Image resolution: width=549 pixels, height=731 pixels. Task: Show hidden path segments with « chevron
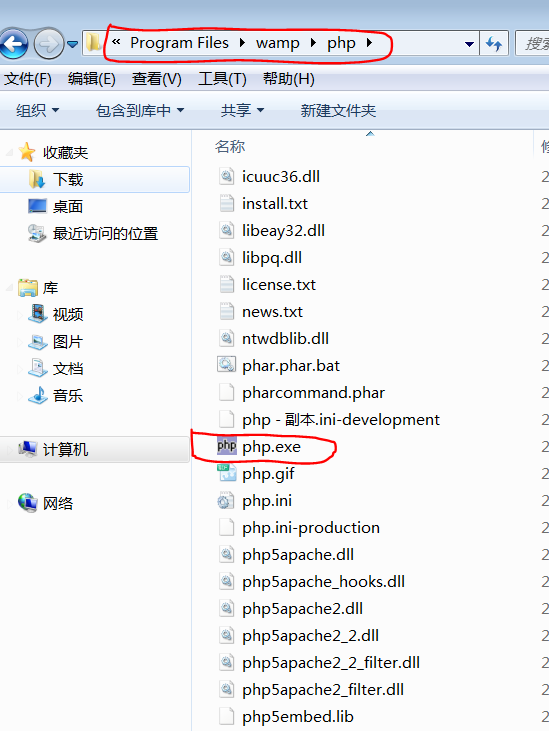116,42
